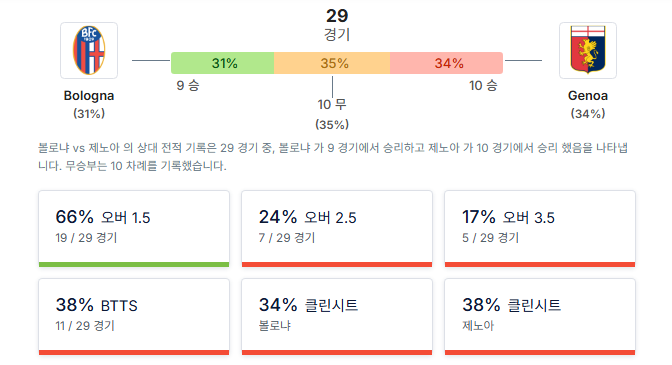Open the 17% 오버 3.5 stat card
Viewport: 672px width, 365px height.
540,229
